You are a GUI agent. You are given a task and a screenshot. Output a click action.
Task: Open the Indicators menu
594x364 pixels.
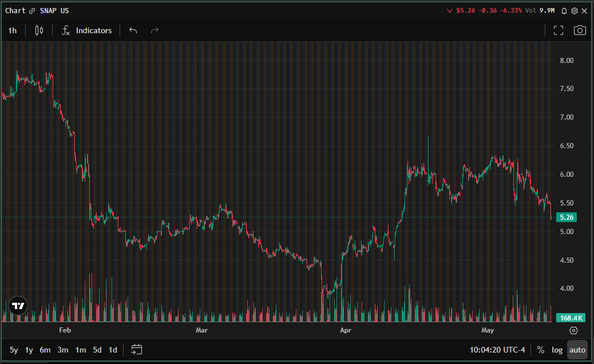(87, 30)
